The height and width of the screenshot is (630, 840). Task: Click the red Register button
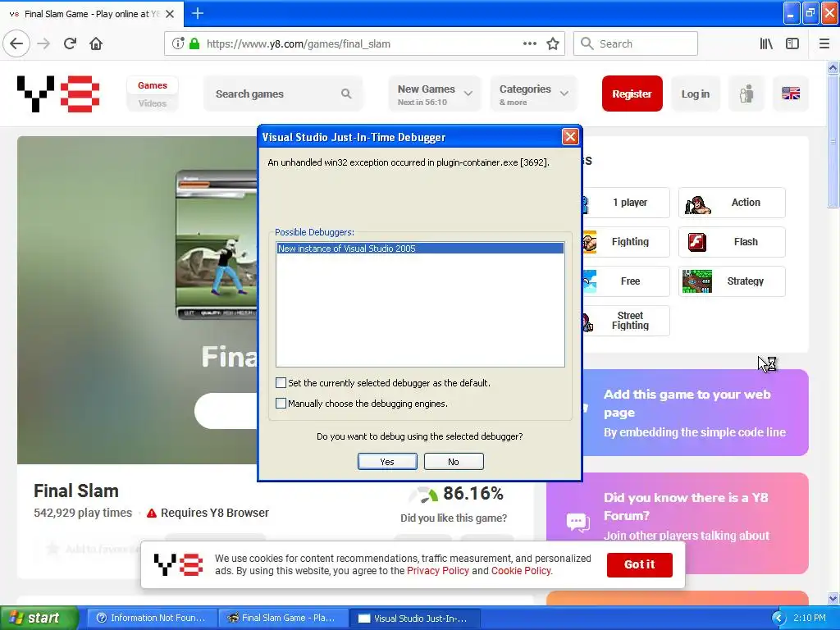click(632, 94)
